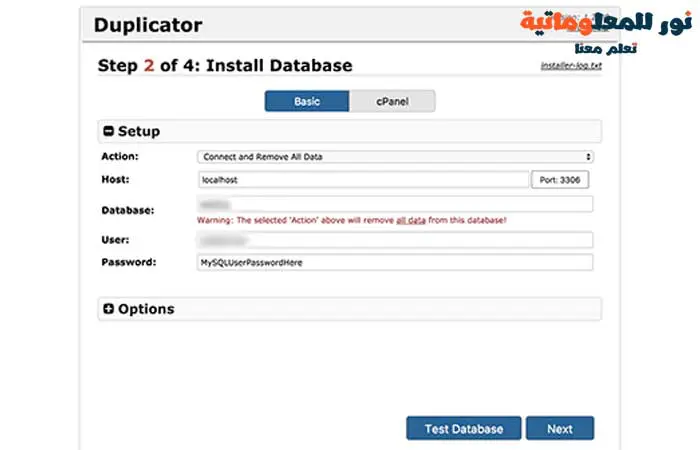Image resolution: width=700 pixels, height=450 pixels.
Task: Click the 'Password:' field label
Action: pyautogui.click(x=129, y=262)
